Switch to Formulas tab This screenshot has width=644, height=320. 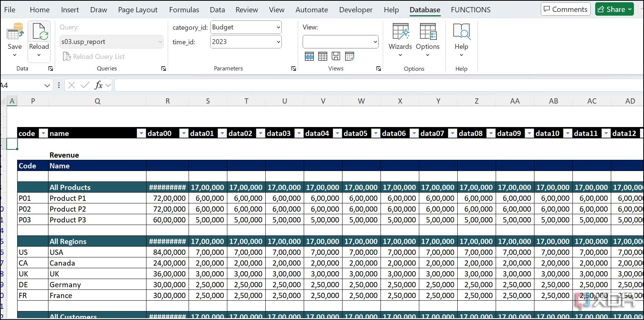click(x=184, y=10)
